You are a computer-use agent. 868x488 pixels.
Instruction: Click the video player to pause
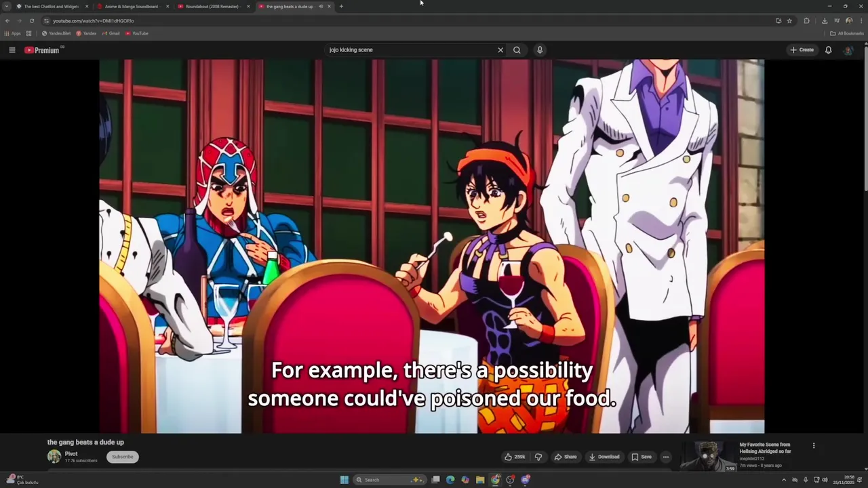(x=432, y=246)
